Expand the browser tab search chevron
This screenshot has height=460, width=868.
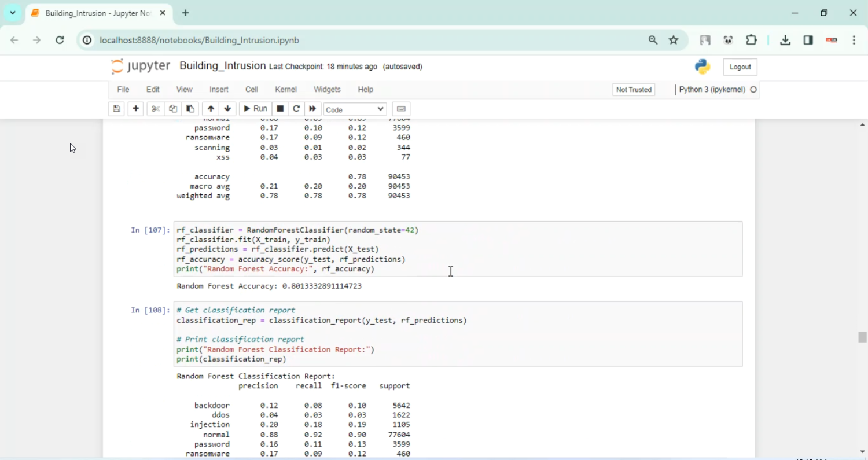coord(13,13)
